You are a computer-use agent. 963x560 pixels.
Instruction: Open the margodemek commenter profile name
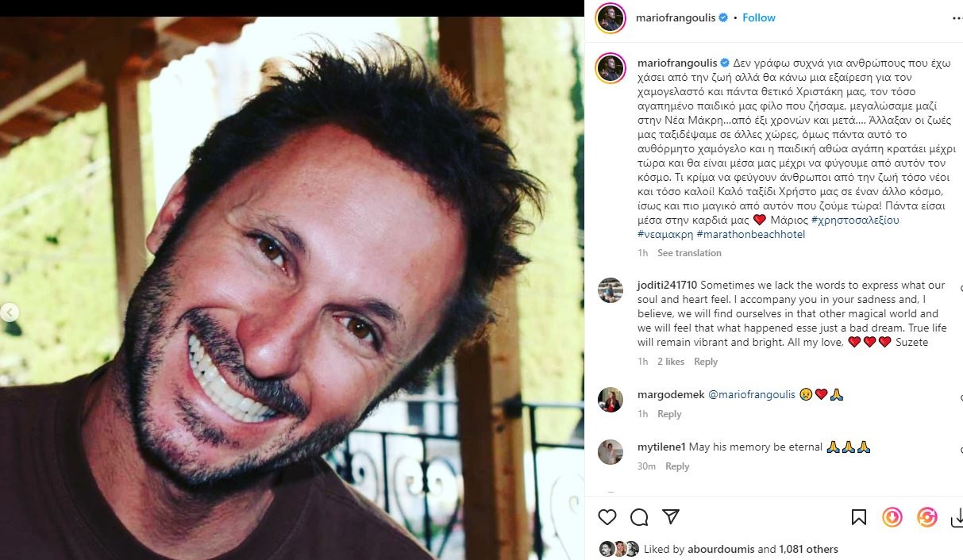(670, 394)
